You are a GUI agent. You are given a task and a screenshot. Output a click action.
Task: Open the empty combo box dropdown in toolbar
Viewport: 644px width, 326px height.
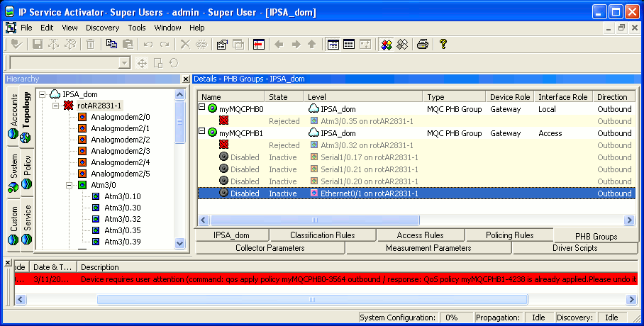(x=123, y=63)
